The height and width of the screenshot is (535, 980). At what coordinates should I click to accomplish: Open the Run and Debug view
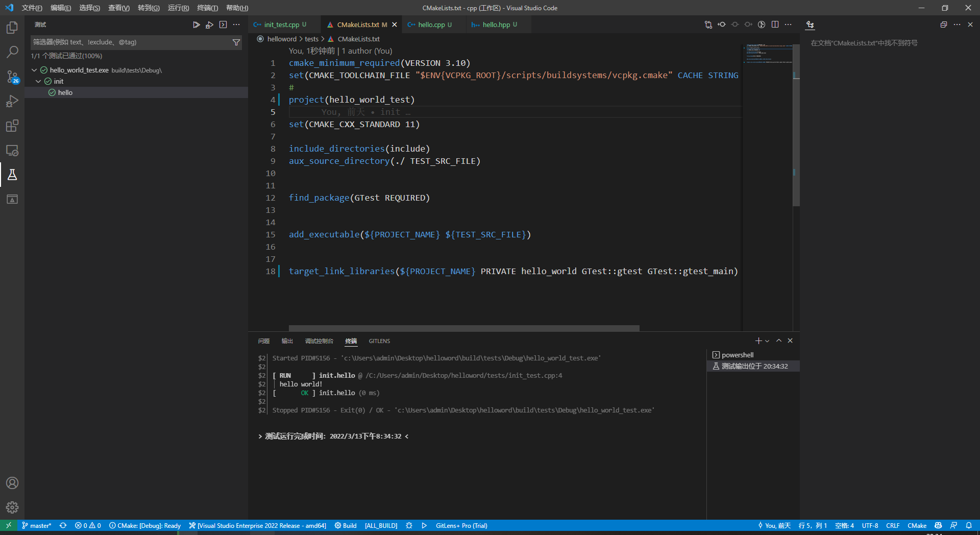(x=12, y=101)
